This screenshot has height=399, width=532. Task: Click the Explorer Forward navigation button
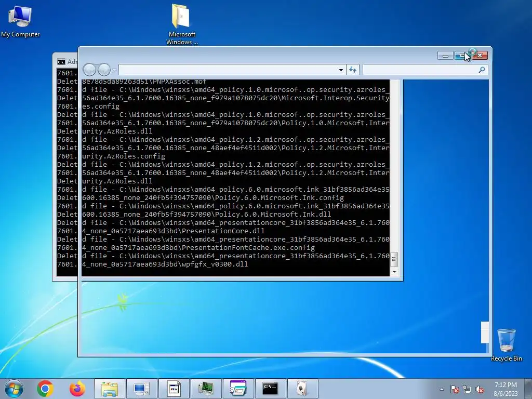click(104, 70)
